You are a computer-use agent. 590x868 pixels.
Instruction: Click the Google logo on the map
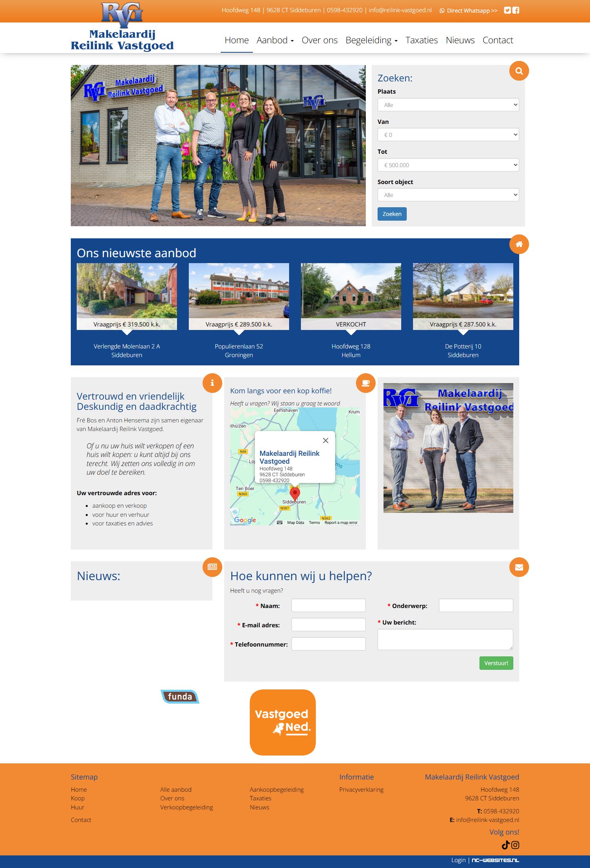pyautogui.click(x=245, y=520)
